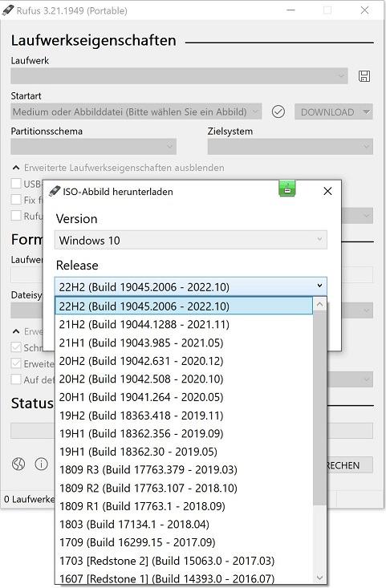
Task: Close the ISO-Abbild herunterladen dialog
Action: pyautogui.click(x=327, y=191)
